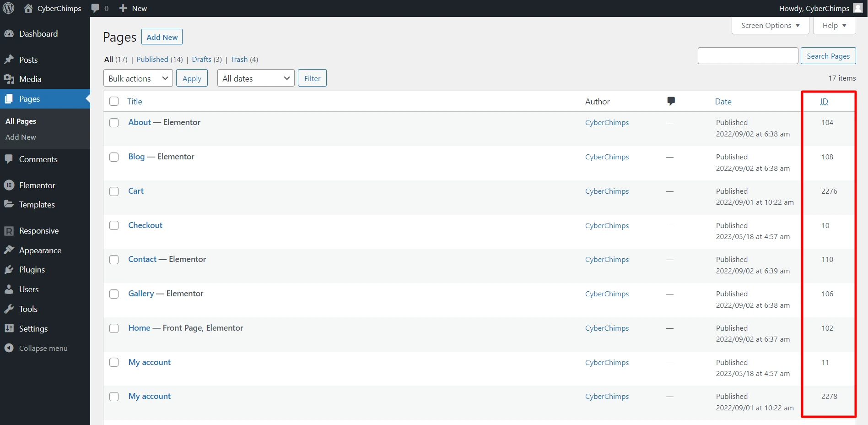868x425 pixels.
Task: Click the Apply bulk action button
Action: (x=192, y=78)
